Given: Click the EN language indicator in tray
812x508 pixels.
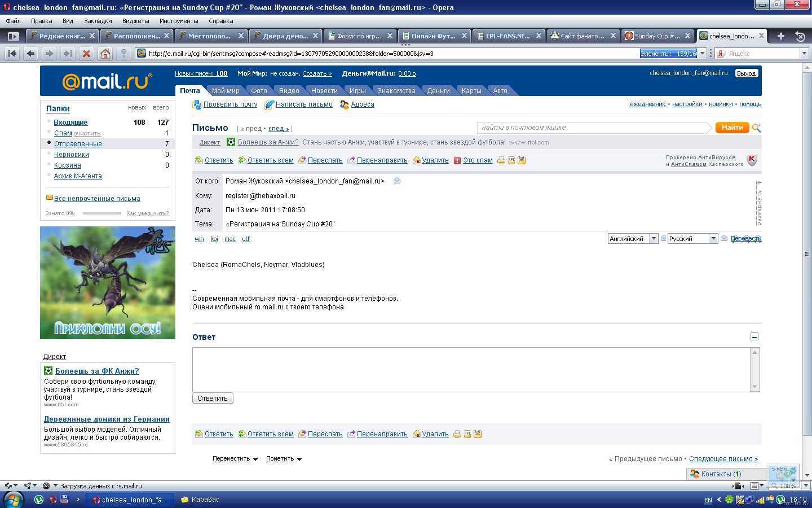Looking at the screenshot, I should 708,500.
